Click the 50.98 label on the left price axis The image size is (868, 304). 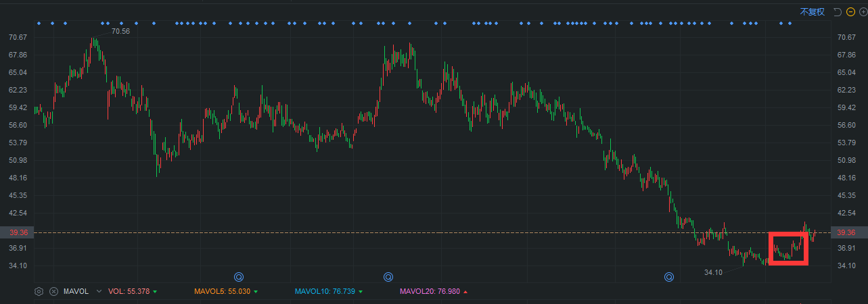click(x=18, y=160)
